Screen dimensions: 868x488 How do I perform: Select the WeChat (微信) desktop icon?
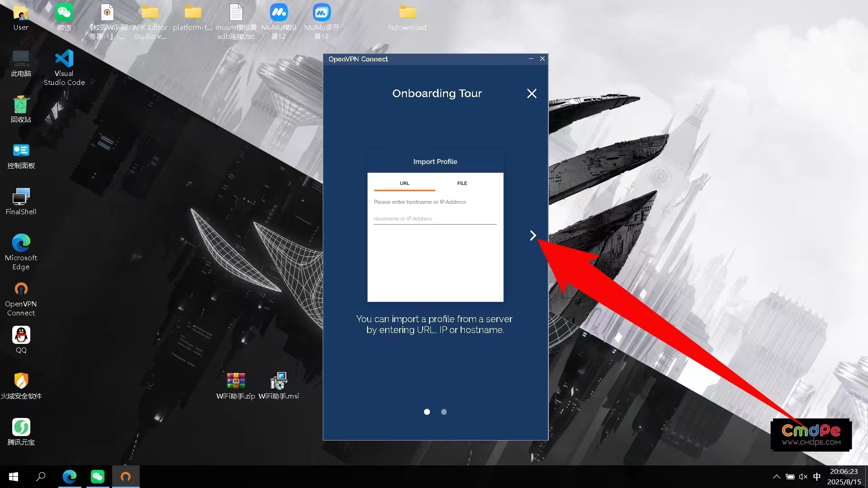(64, 18)
